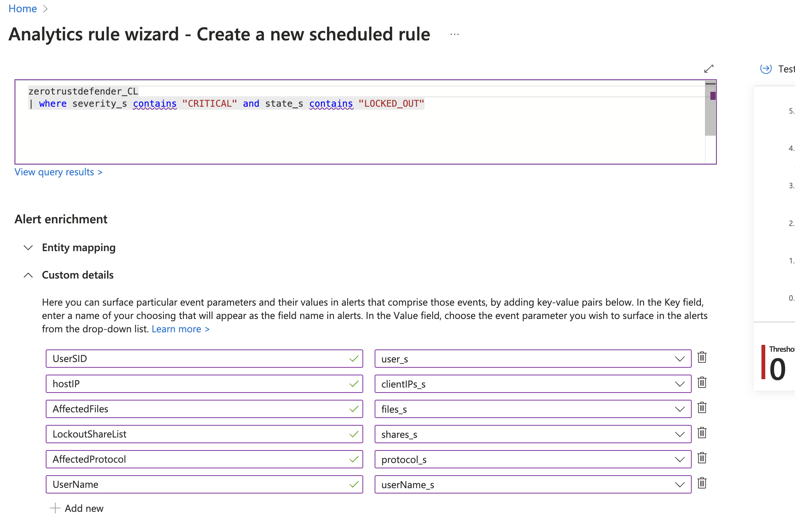Open the user_s value dropdown
This screenshot has height=532, width=795.
(x=679, y=359)
